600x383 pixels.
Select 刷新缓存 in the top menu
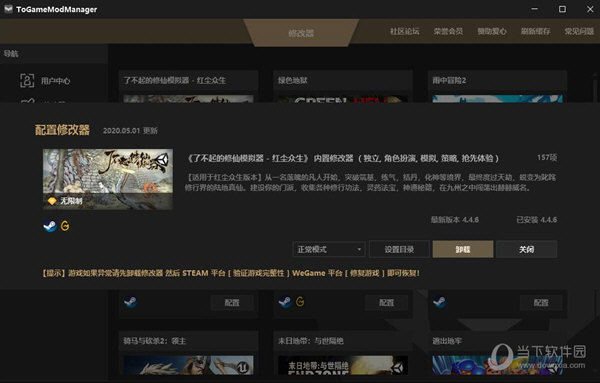(x=535, y=31)
